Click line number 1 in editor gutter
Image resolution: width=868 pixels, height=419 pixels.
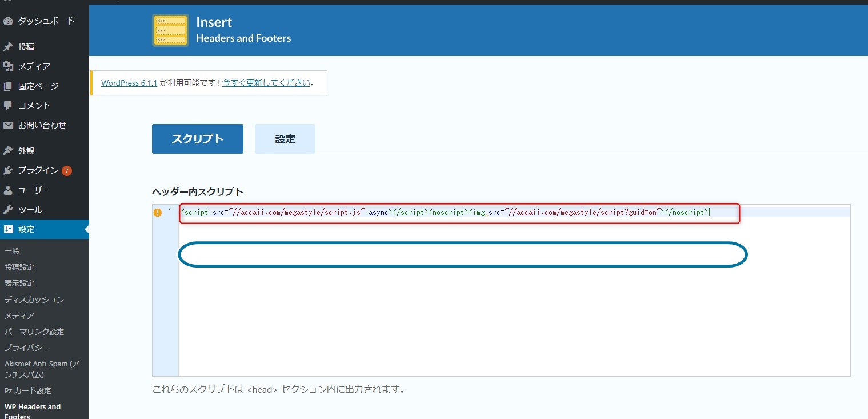[170, 212]
